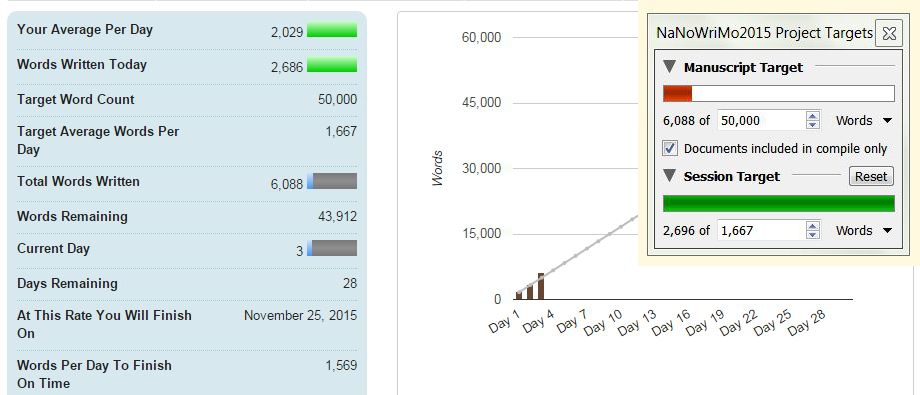The width and height of the screenshot is (920, 395).
Task: Collapse the Manuscript Target section triangle
Action: click(670, 67)
